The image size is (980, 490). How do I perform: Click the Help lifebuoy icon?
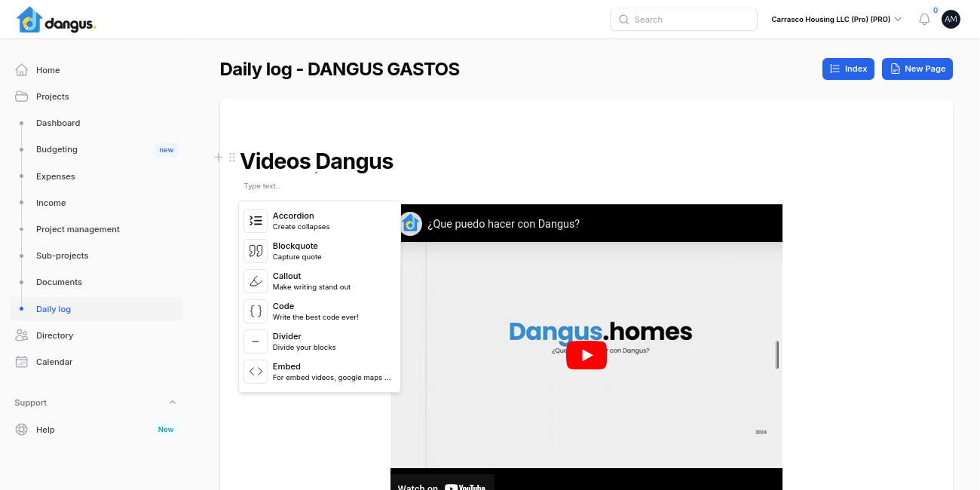click(x=22, y=430)
